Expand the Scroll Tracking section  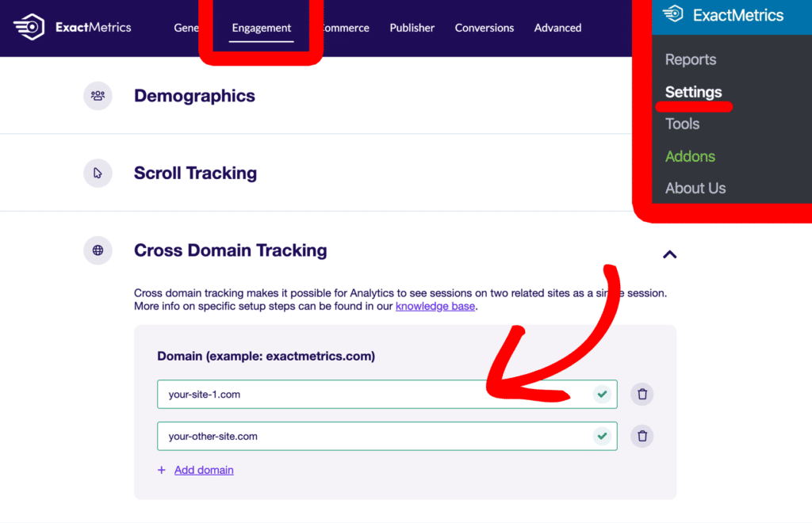click(195, 173)
